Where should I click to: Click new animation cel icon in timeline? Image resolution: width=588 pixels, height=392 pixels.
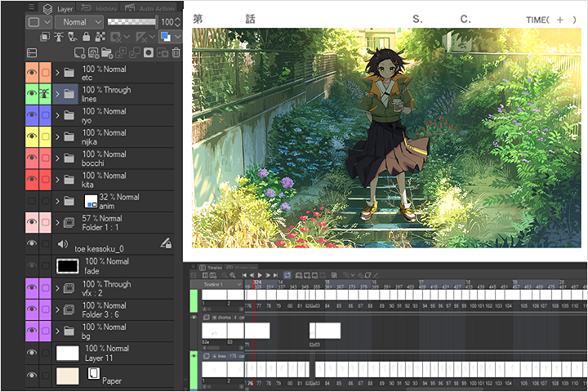pos(307,275)
